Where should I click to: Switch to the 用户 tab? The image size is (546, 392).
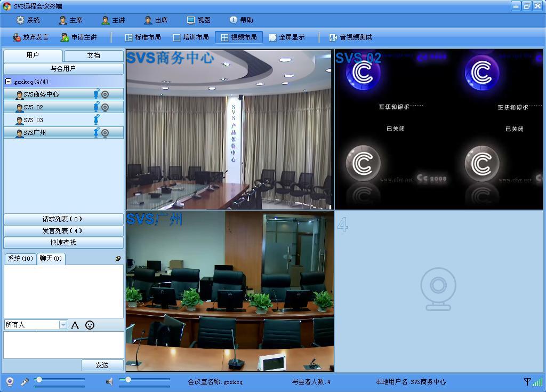(x=33, y=55)
